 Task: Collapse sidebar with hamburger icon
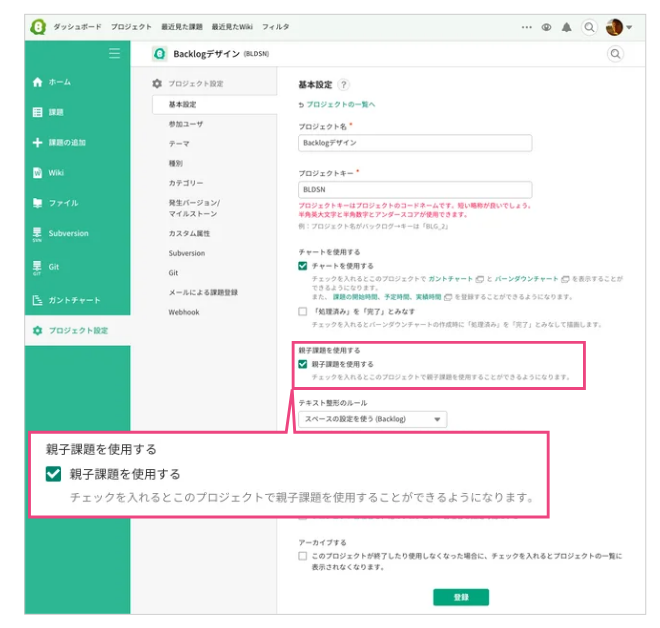[x=114, y=53]
